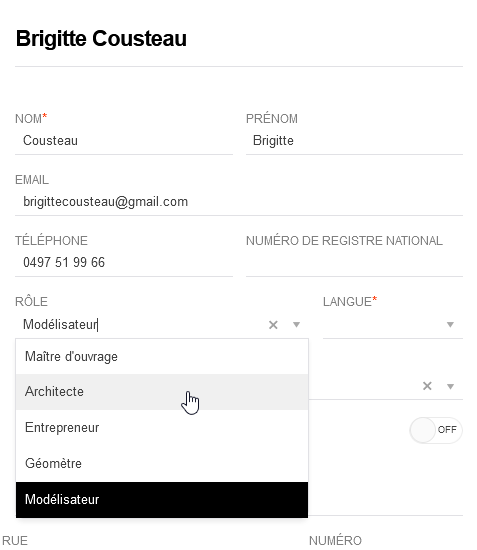This screenshot has width=477, height=550.
Task: Select the Géomètre role option
Action: 162,463
